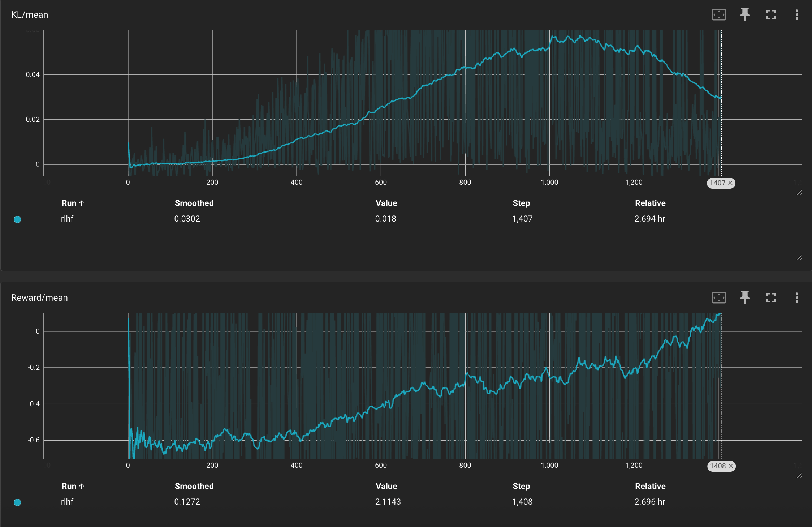
Task: Select rlhf run row in KL/mean table
Action: (x=67, y=219)
